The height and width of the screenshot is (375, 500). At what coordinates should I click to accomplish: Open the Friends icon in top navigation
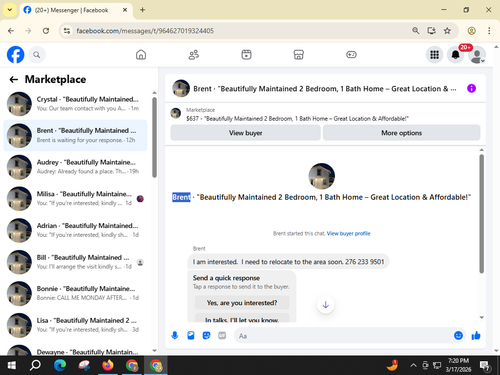[194, 55]
